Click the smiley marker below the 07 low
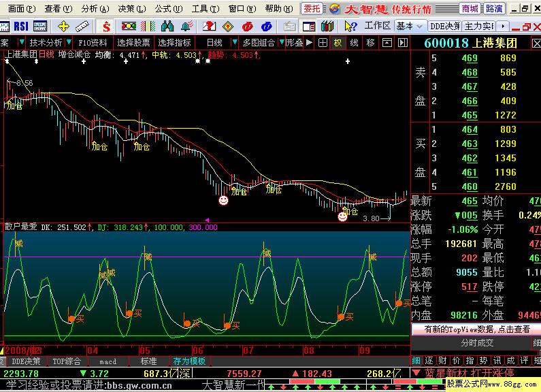The image size is (541, 392). pyautogui.click(x=224, y=200)
